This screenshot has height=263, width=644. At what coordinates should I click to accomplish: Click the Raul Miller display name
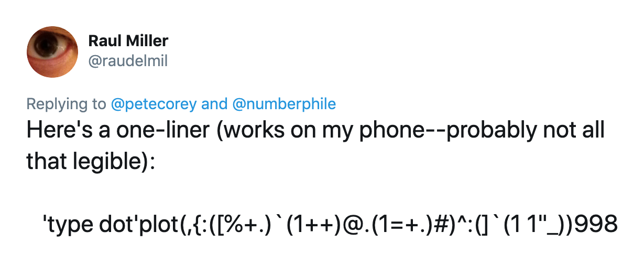(128, 41)
